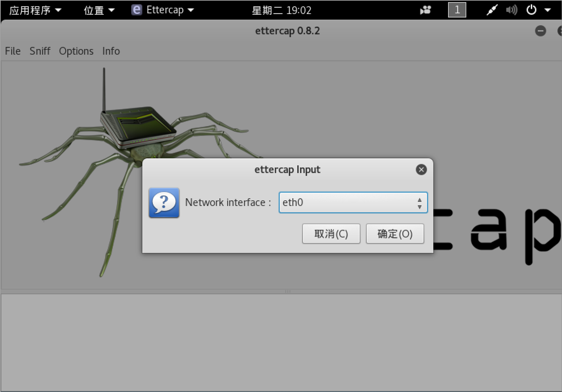The height and width of the screenshot is (392, 562).
Task: Open the File menu in ettercap
Action: click(x=13, y=51)
